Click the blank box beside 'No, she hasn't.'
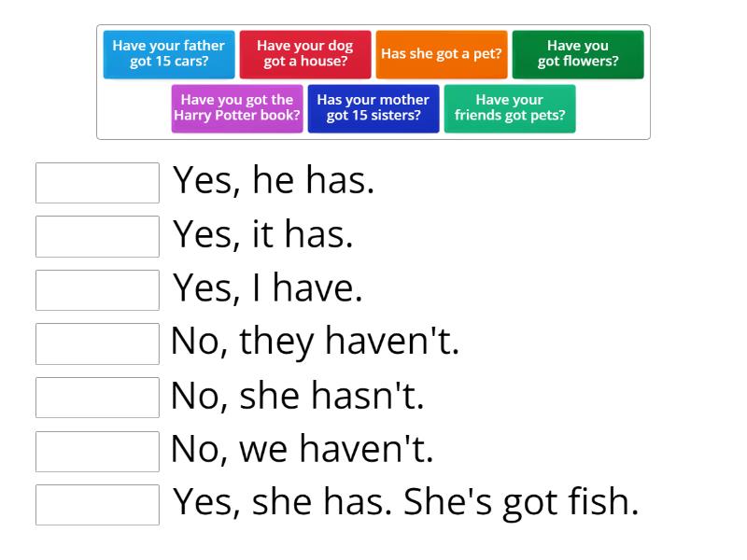Image resolution: width=747 pixels, height=560 pixels. coord(97,398)
